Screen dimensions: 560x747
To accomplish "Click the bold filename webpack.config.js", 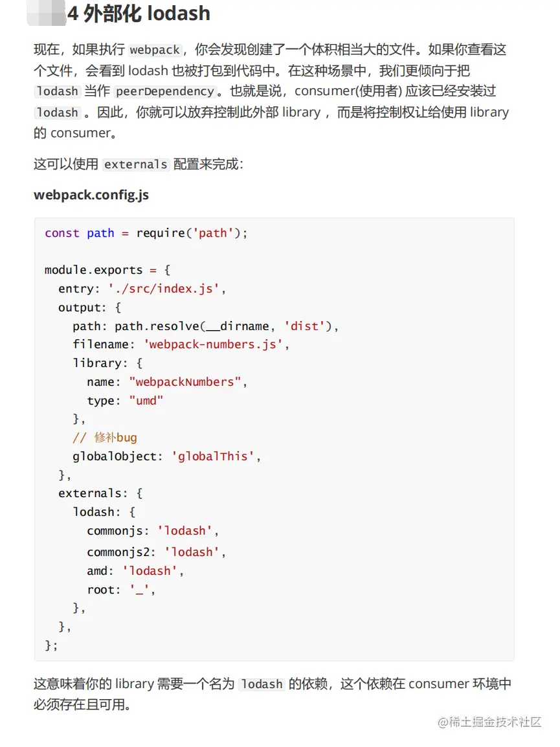I will (91, 195).
